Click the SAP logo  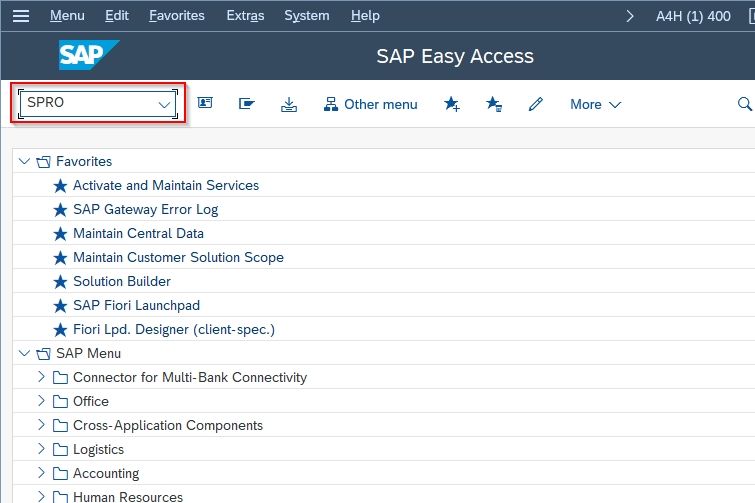(89, 55)
